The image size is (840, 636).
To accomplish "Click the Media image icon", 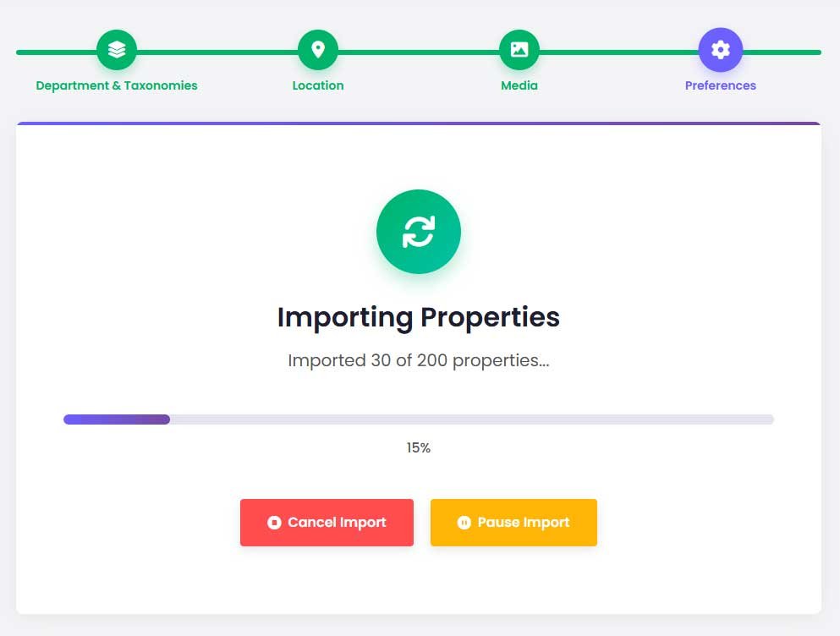I will point(519,49).
